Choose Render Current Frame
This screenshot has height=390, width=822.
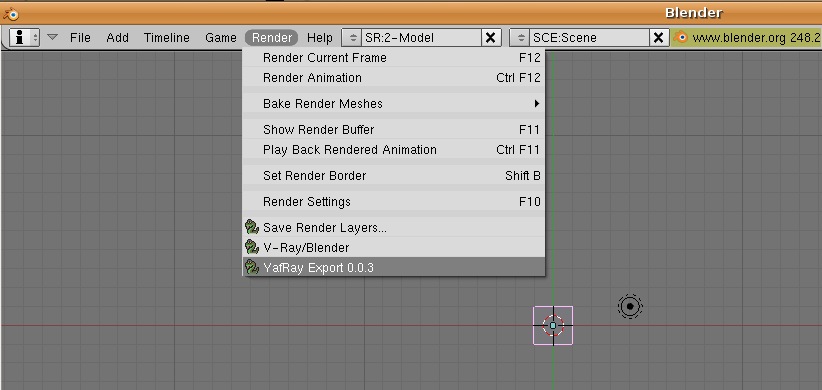(394, 58)
